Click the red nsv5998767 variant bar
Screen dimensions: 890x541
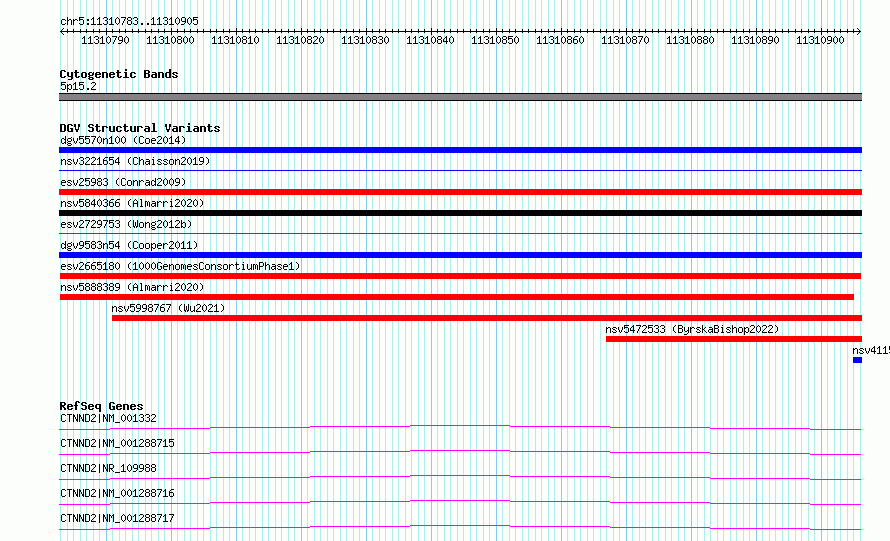click(487, 318)
